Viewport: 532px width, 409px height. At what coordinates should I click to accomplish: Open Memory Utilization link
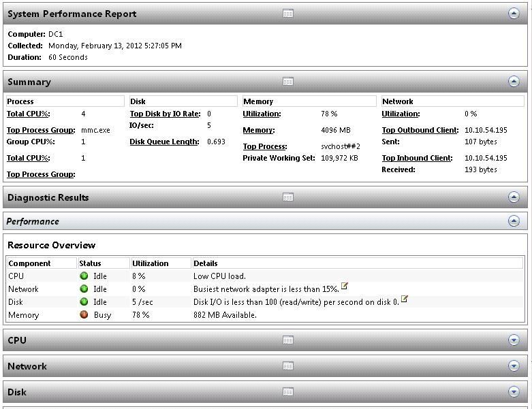[x=262, y=114]
